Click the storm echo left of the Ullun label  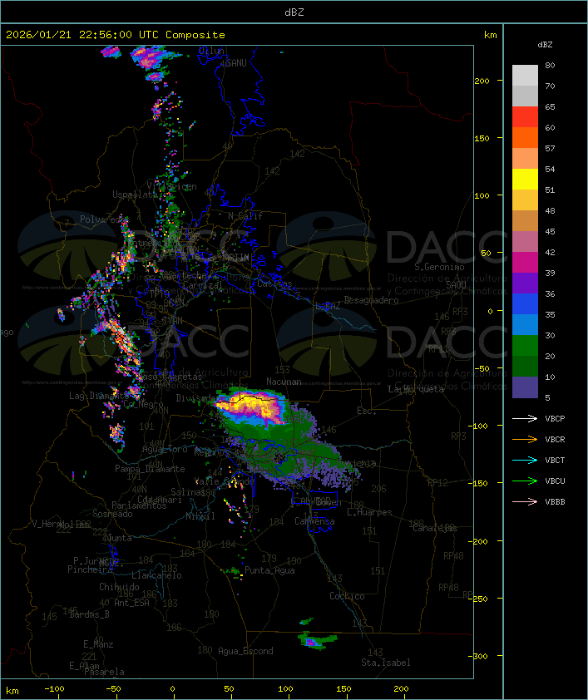click(x=154, y=57)
